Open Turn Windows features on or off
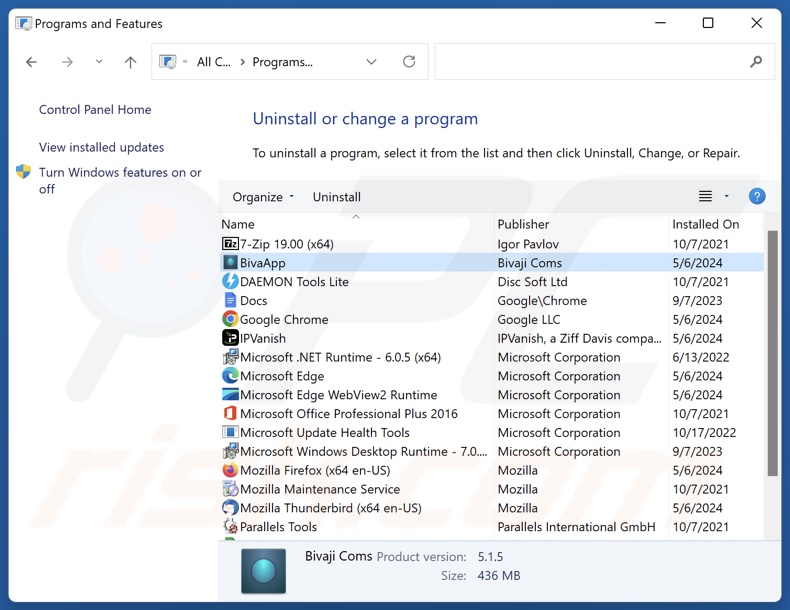This screenshot has height=610, width=790. pos(120,180)
